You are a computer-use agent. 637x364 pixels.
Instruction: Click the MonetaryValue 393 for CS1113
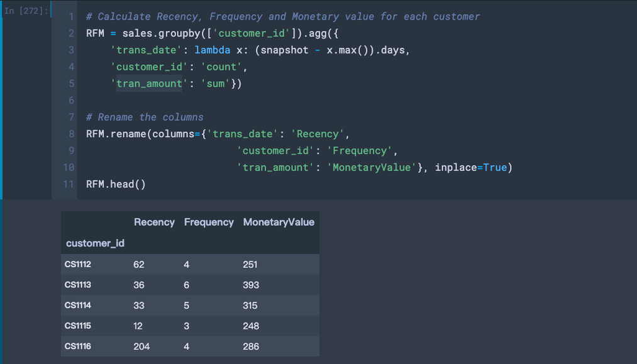[x=250, y=285]
